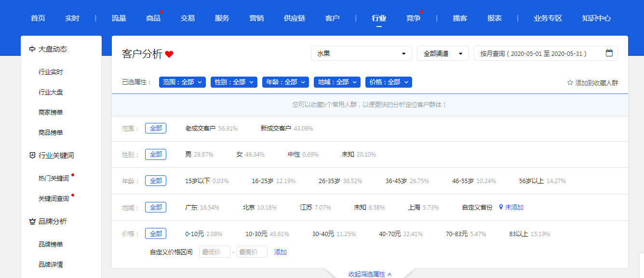Expand the 年龄:全部 attribute dropdown

[x=285, y=82]
